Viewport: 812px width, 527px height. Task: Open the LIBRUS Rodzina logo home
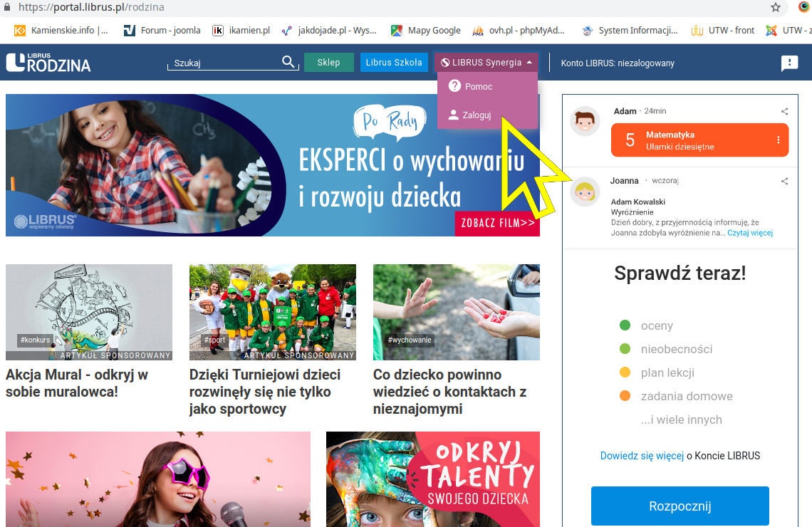coord(48,63)
